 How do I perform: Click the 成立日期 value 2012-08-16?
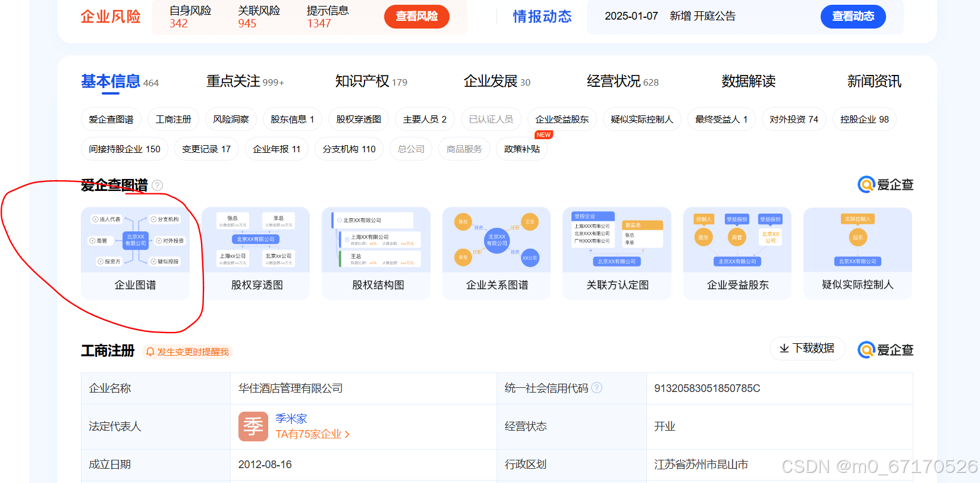pyautogui.click(x=265, y=465)
